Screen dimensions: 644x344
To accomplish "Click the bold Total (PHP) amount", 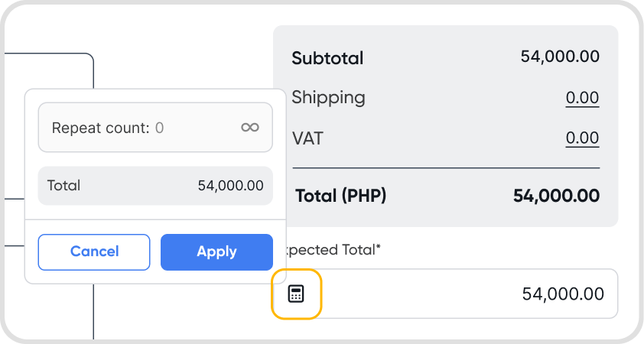I will coord(556,196).
